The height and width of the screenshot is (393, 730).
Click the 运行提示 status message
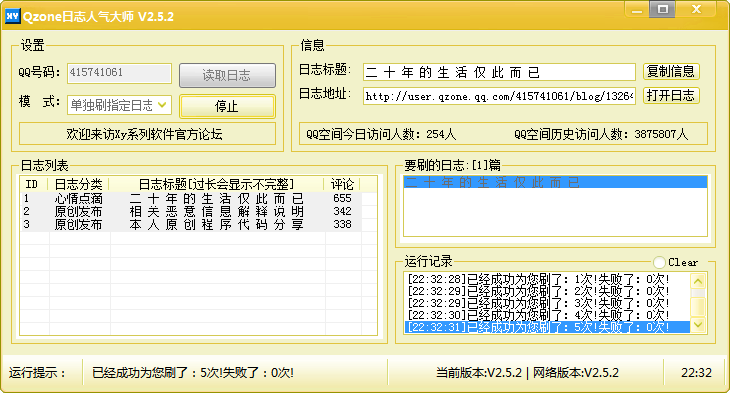193,373
